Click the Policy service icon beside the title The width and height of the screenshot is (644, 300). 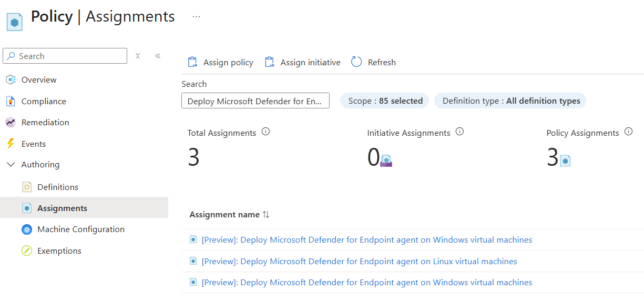tap(15, 22)
